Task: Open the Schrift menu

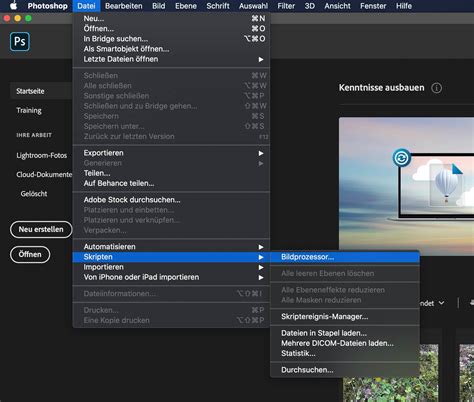Action: [218, 6]
